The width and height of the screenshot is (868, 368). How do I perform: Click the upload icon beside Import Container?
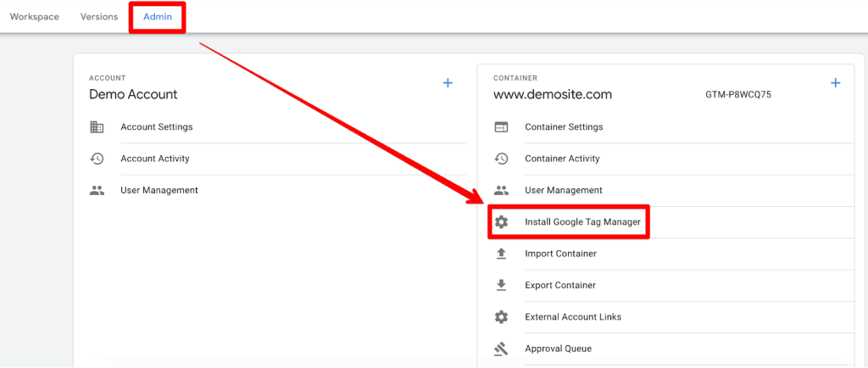pyautogui.click(x=501, y=254)
